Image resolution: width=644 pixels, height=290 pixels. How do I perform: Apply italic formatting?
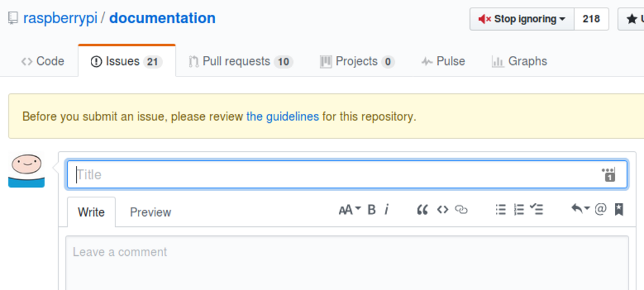click(x=386, y=210)
